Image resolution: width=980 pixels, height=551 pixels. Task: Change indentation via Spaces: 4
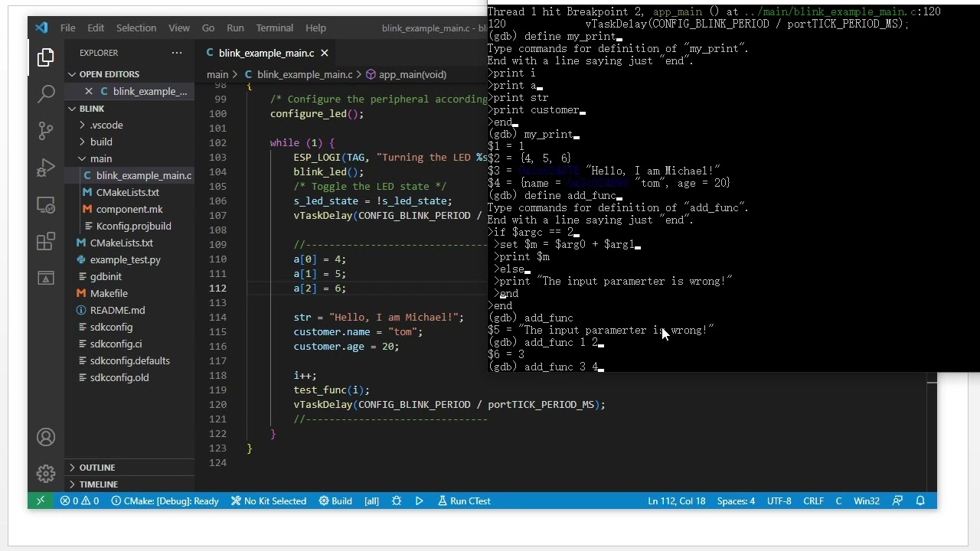[736, 500]
